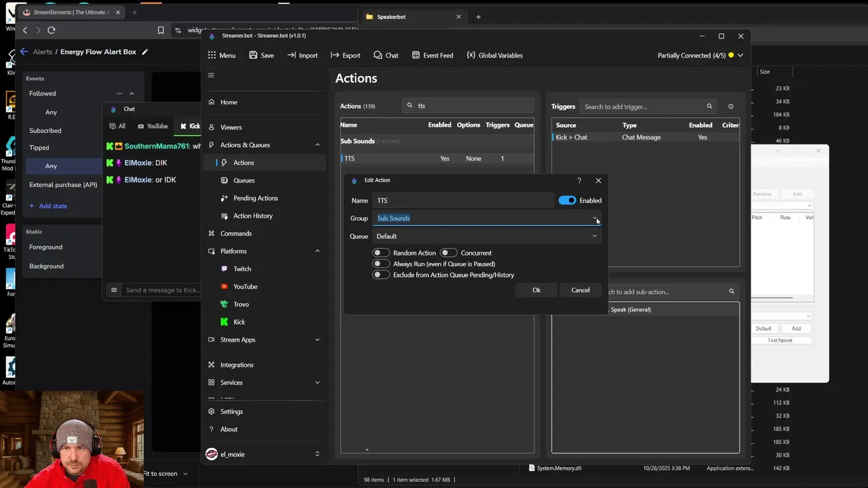The height and width of the screenshot is (488, 868).
Task: Cancel the Edit Action dialog
Action: pos(580,290)
